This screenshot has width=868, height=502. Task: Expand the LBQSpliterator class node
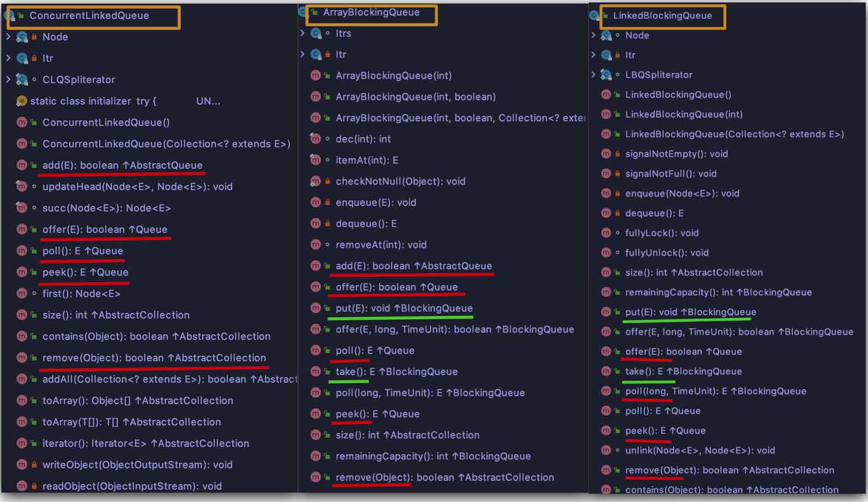[x=593, y=75]
